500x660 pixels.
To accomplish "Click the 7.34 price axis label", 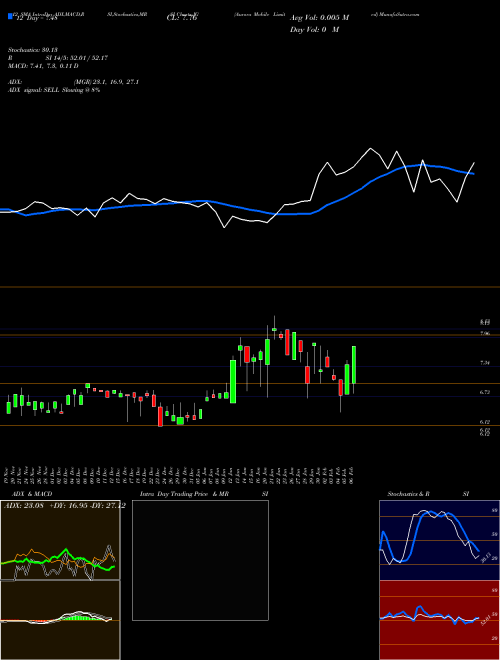I will pyautogui.click(x=484, y=363).
